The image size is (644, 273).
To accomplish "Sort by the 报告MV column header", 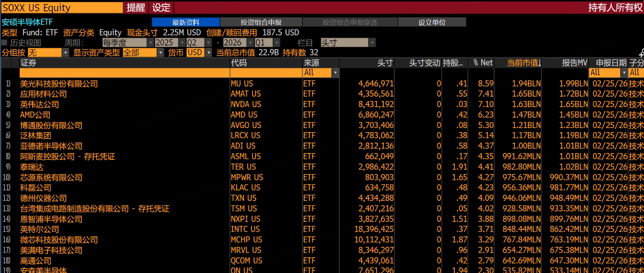I will [565, 63].
